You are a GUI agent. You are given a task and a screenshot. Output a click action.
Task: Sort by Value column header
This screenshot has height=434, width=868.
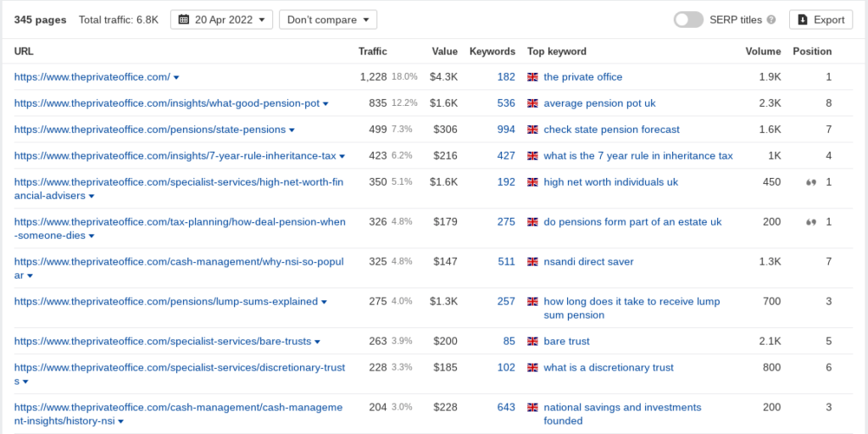click(445, 52)
